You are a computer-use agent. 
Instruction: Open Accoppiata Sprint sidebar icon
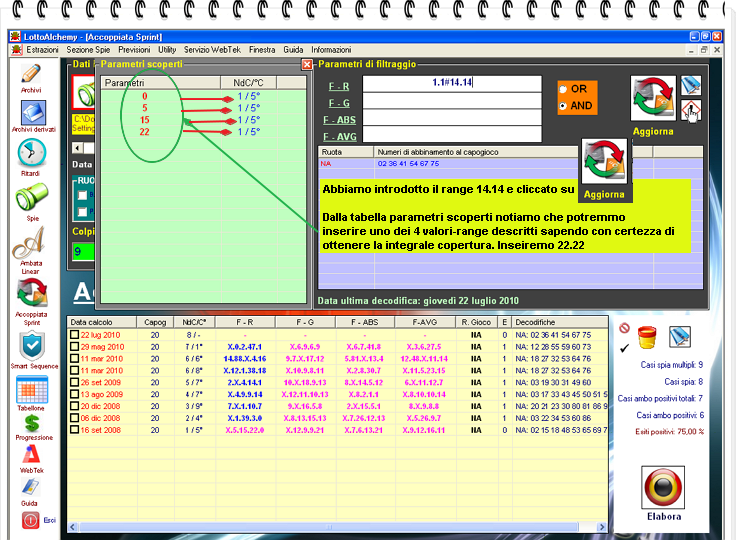coord(32,293)
